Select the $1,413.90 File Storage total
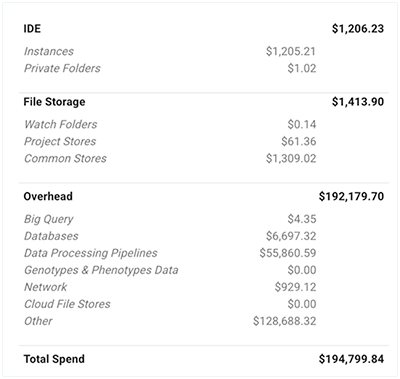400x379 pixels. pos(358,102)
